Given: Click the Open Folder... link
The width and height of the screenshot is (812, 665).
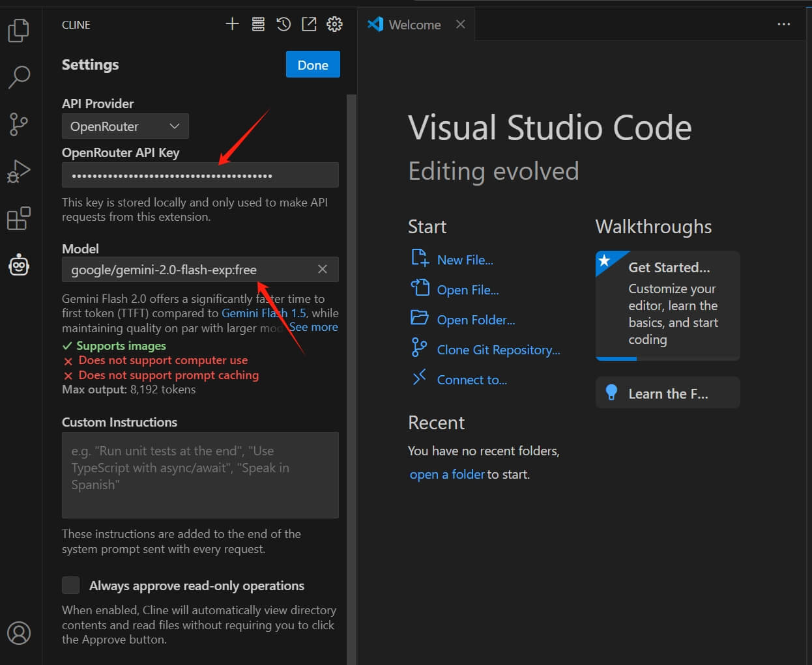Looking at the screenshot, I should [476, 320].
